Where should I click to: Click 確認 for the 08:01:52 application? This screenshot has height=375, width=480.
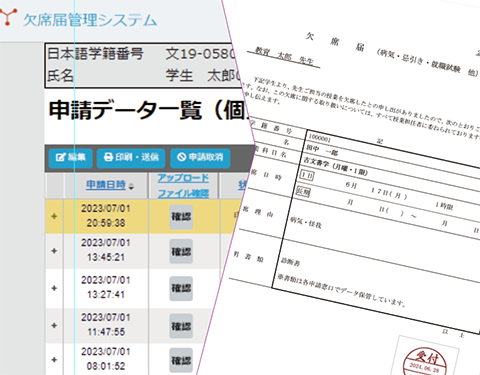[181, 360]
